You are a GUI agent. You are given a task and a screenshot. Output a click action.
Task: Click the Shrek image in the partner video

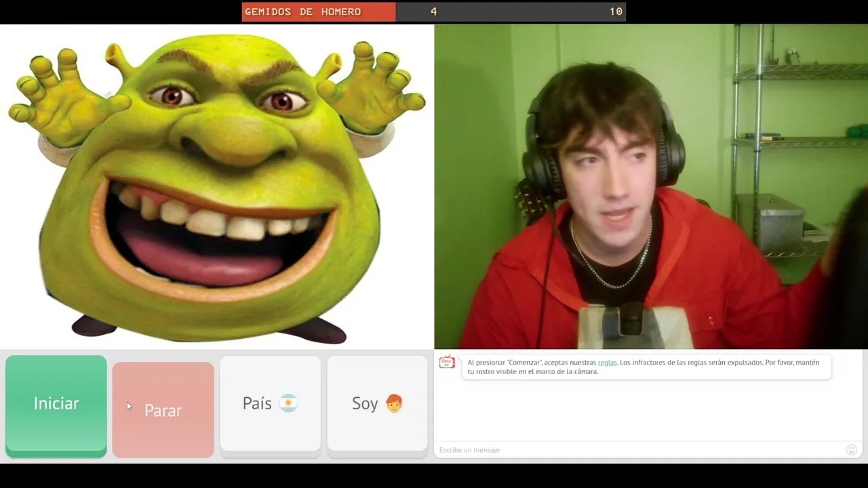[217, 187]
